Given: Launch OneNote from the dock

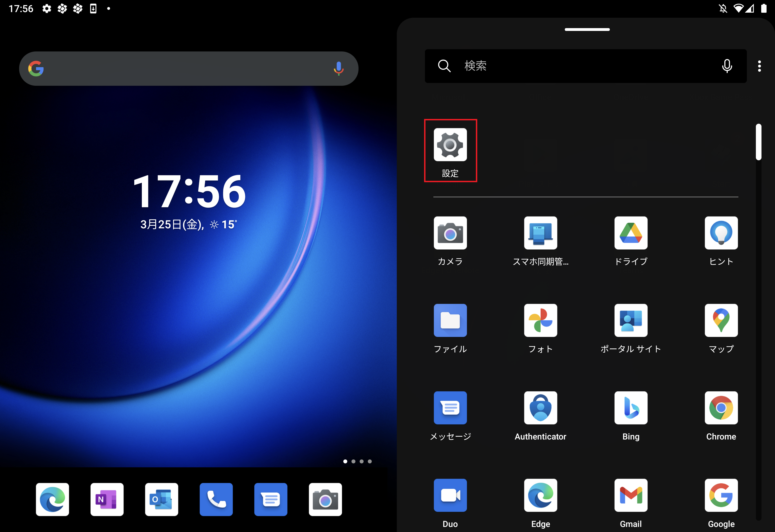Looking at the screenshot, I should click(x=107, y=499).
